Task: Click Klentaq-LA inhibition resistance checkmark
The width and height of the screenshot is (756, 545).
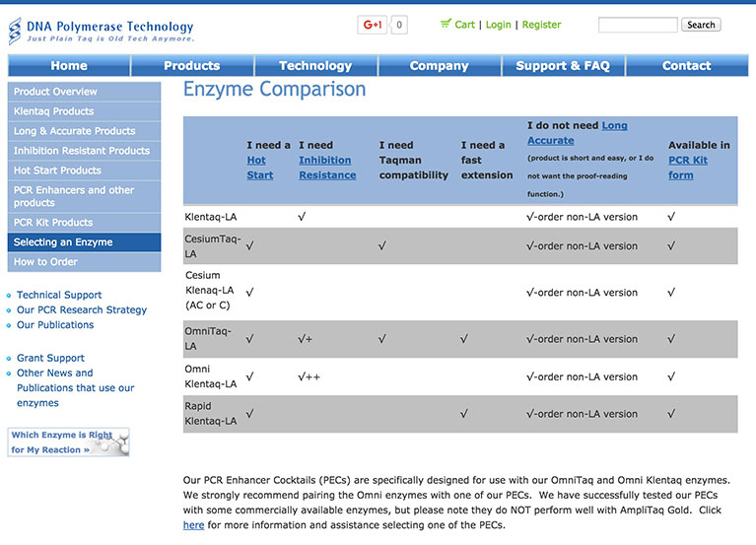Action: click(302, 217)
